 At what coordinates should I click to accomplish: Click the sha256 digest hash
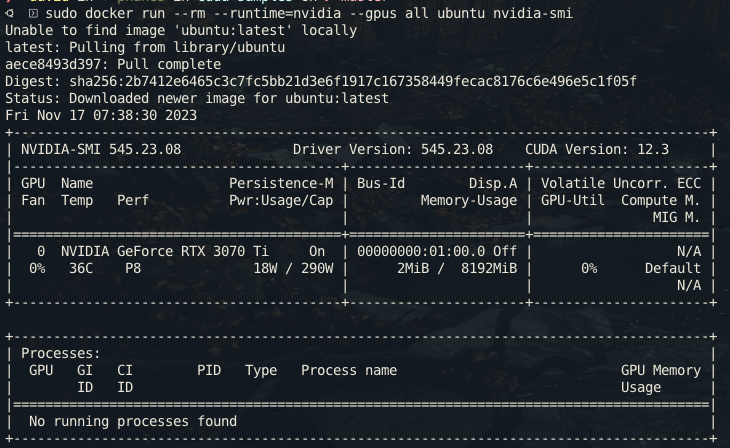point(352,81)
